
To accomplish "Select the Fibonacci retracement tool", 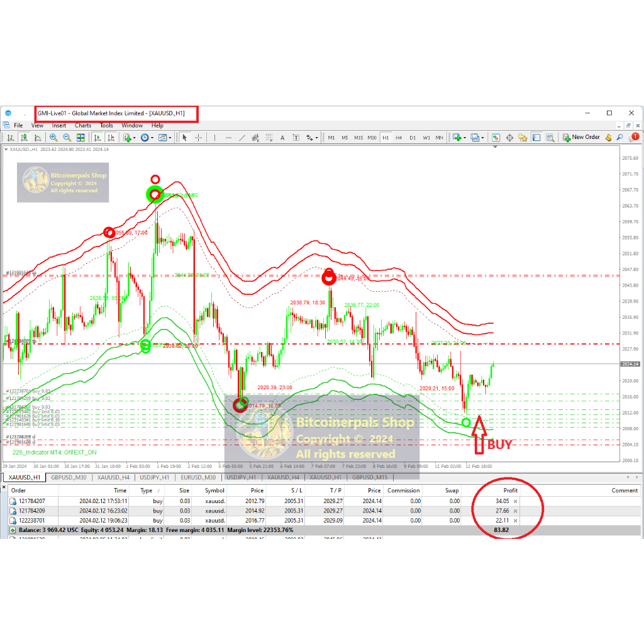I will point(269,137).
